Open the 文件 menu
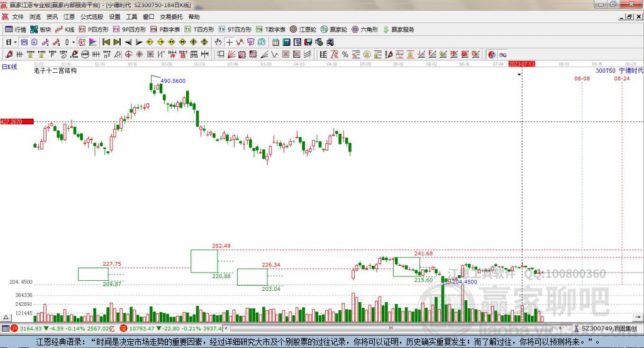644x348 pixels. 18,17
